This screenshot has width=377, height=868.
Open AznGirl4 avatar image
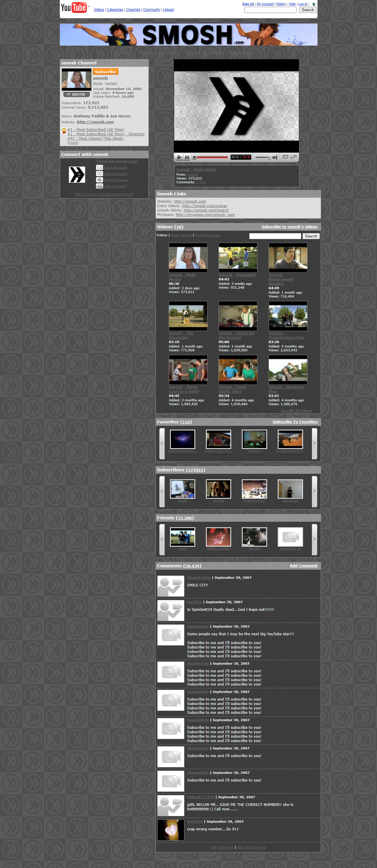171,830
